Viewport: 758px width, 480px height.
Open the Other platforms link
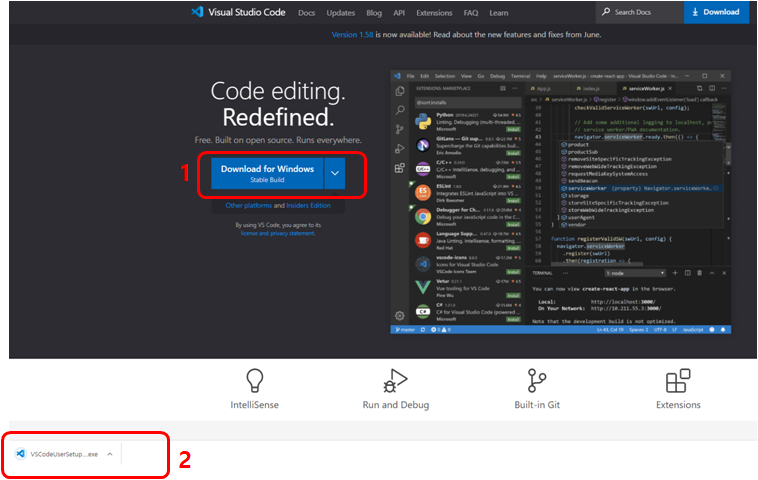(x=248, y=205)
